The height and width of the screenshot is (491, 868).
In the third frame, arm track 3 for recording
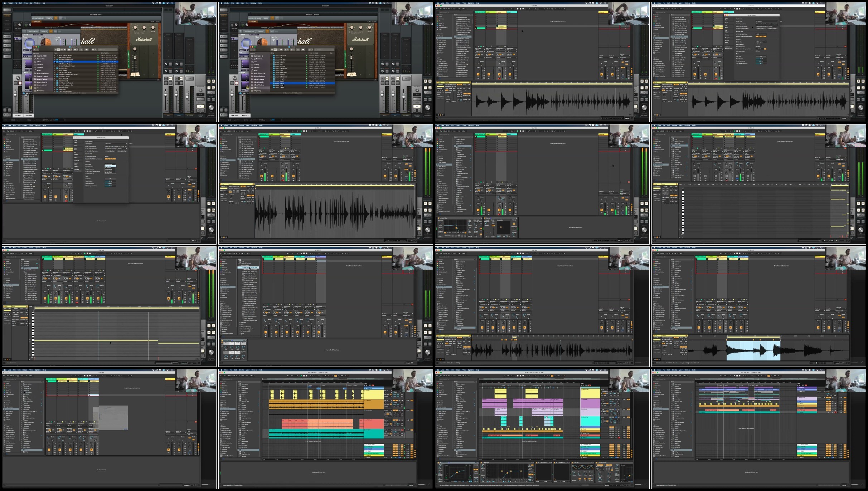499,79
